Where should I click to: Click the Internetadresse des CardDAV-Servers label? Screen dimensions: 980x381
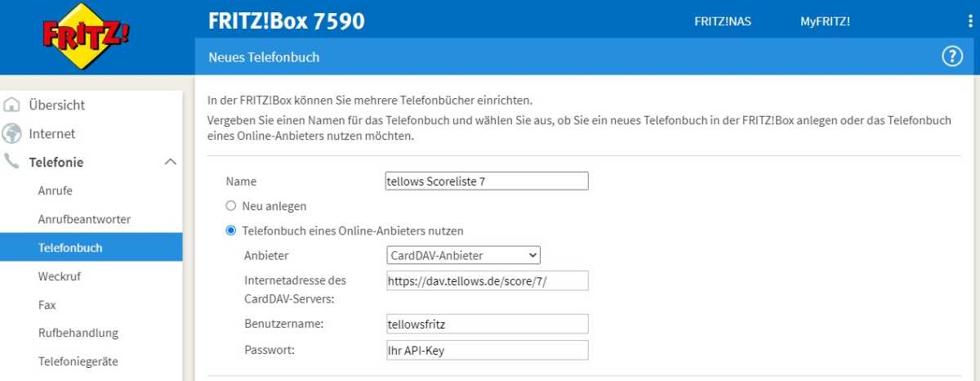295,289
